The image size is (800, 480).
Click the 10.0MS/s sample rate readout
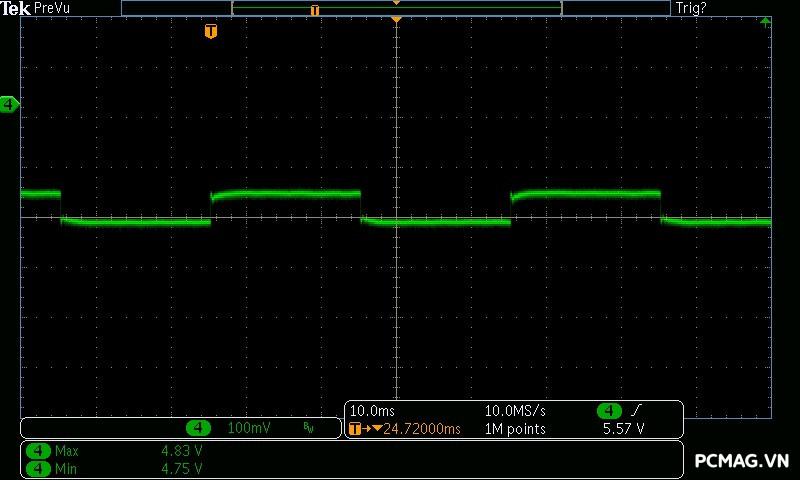tap(516, 411)
